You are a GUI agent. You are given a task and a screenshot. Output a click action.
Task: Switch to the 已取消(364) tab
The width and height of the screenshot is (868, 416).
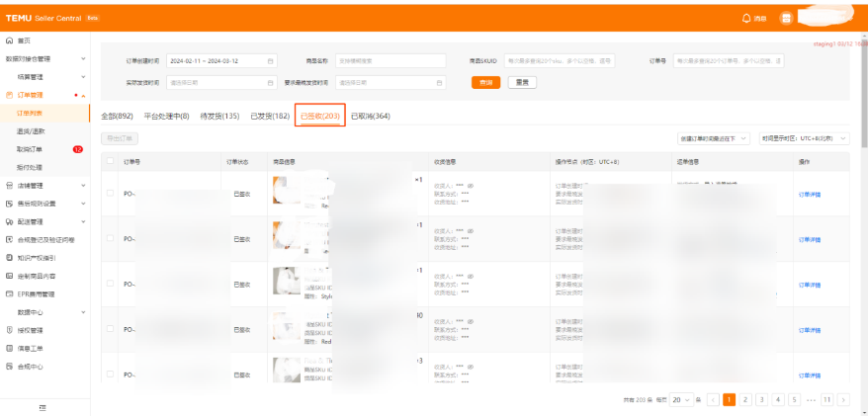[370, 117]
